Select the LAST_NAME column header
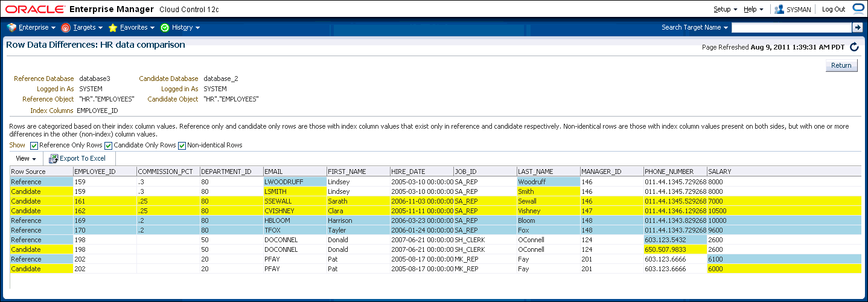This screenshot has width=868, height=302. (x=549, y=172)
